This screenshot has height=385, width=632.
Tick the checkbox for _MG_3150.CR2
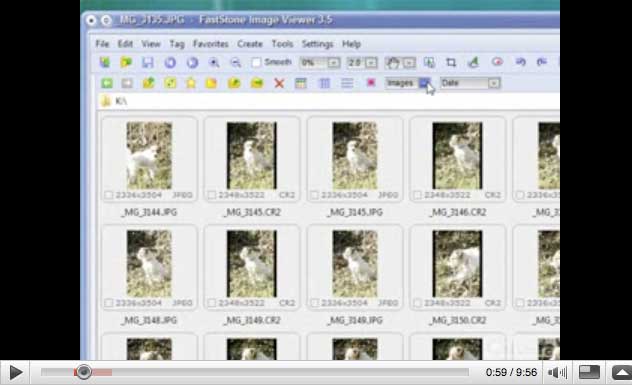(x=418, y=303)
